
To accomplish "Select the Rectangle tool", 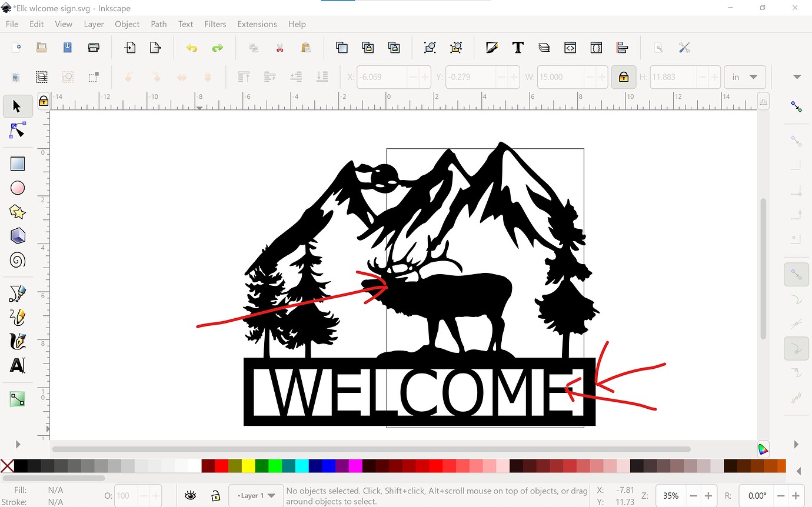I will [17, 163].
